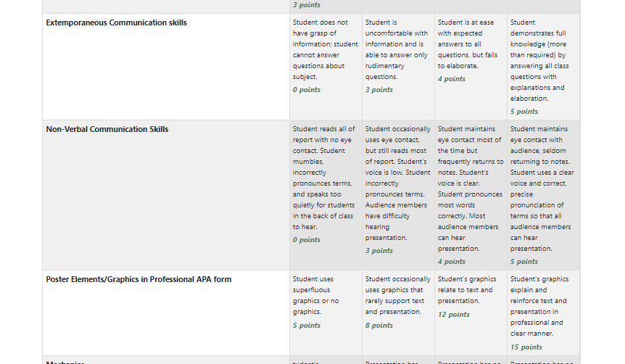Pick the 'graphics explain and reinforce text' cell

pyautogui.click(x=543, y=313)
